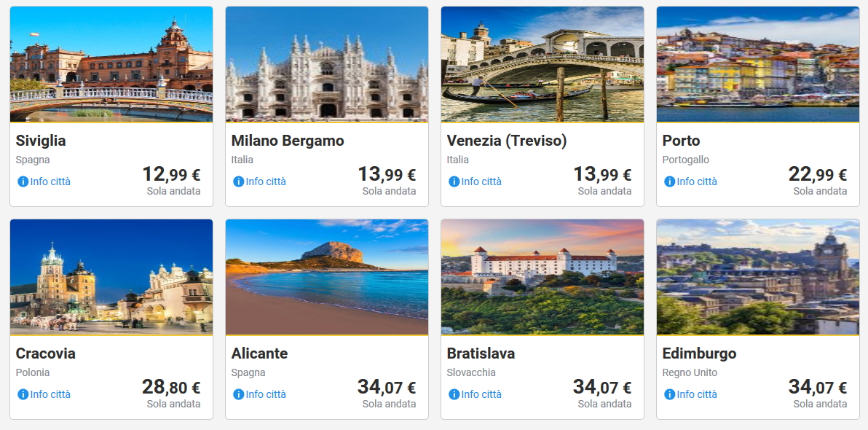Click the info icon on Siviglia card

click(23, 181)
